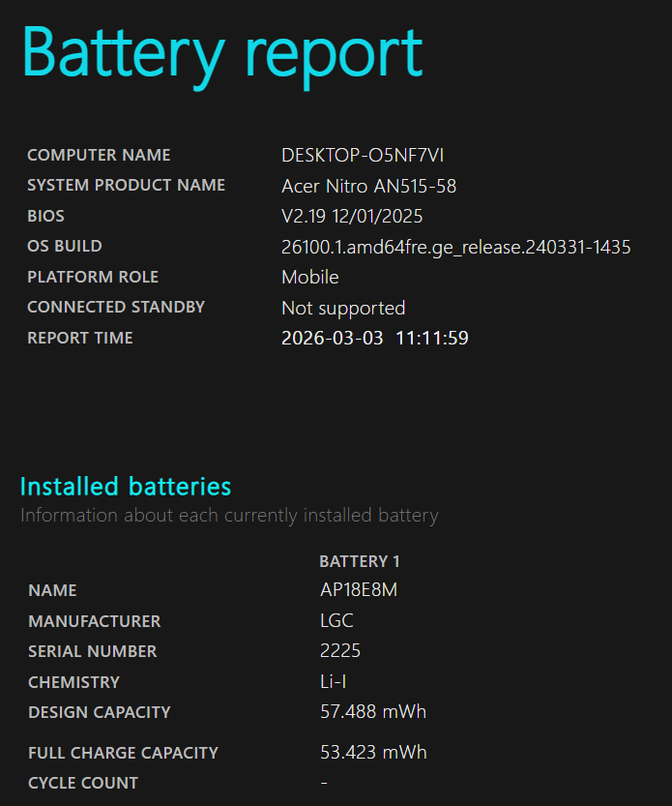Screen dimensions: 672x806
Task: Click the BIOS version V2.19 value
Action: (352, 216)
